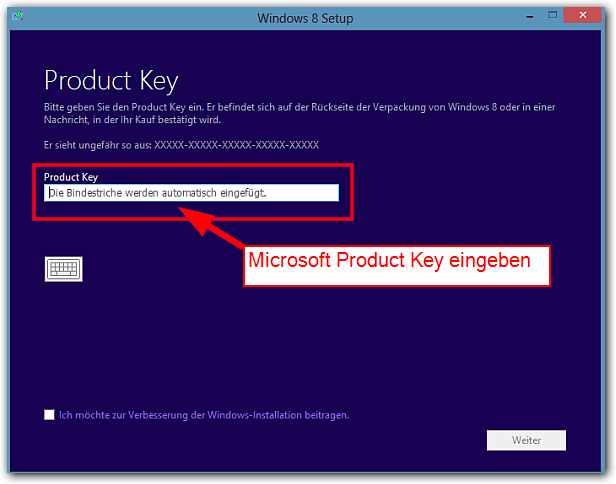Click the bold 'Product Key' field label
Screen dimensions: 616x484
(71, 177)
